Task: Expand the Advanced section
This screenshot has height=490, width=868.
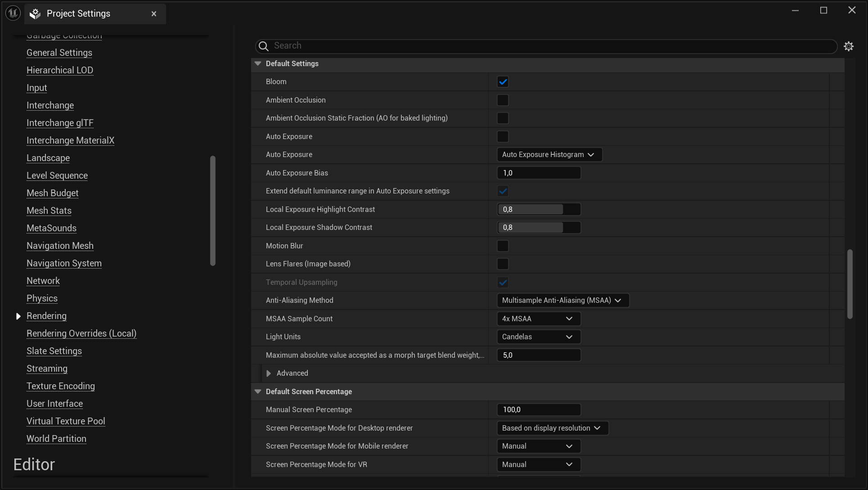Action: (269, 373)
